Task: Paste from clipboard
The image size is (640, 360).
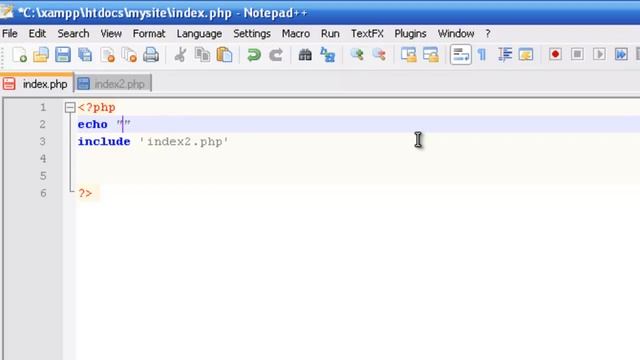Action: [224, 55]
